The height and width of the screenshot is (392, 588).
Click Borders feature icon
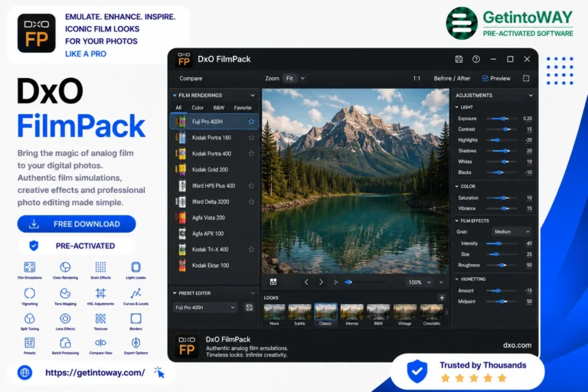click(x=136, y=318)
